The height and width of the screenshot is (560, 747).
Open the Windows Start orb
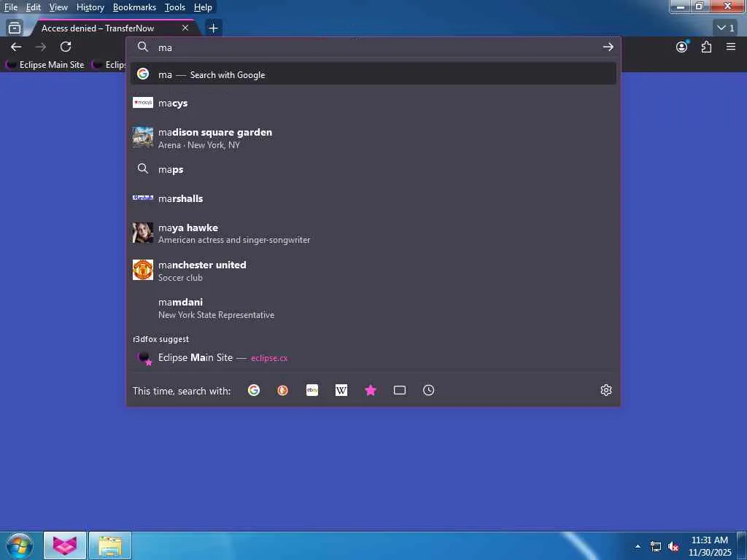[20, 545]
